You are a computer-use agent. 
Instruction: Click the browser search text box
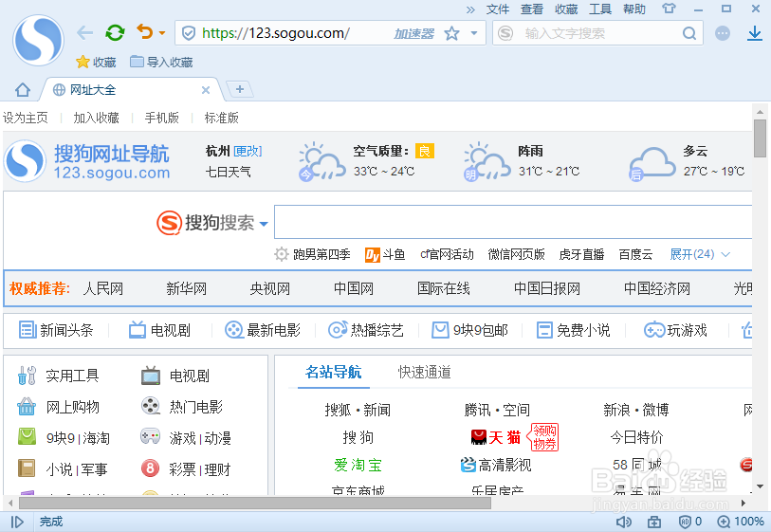point(597,33)
